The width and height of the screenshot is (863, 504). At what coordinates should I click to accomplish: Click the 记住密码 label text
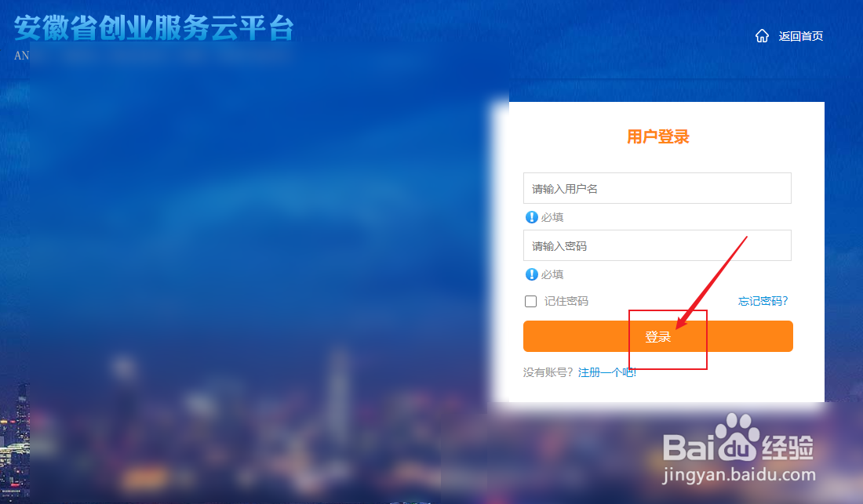coord(566,301)
